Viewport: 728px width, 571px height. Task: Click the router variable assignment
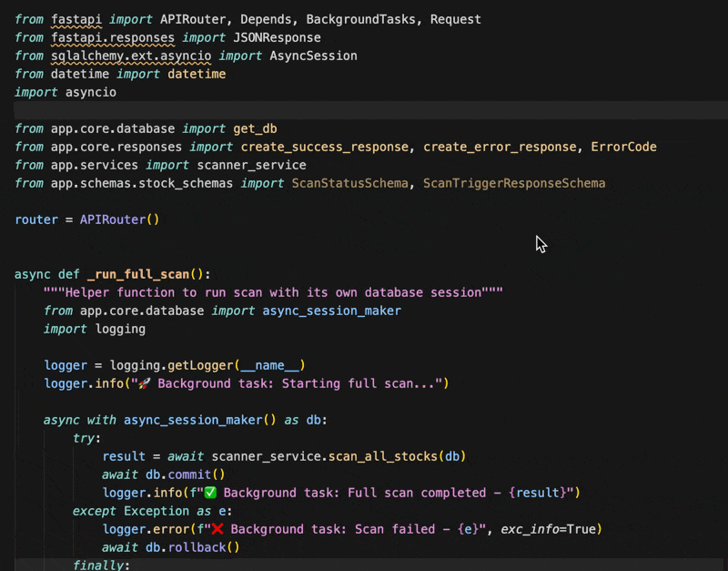36,219
